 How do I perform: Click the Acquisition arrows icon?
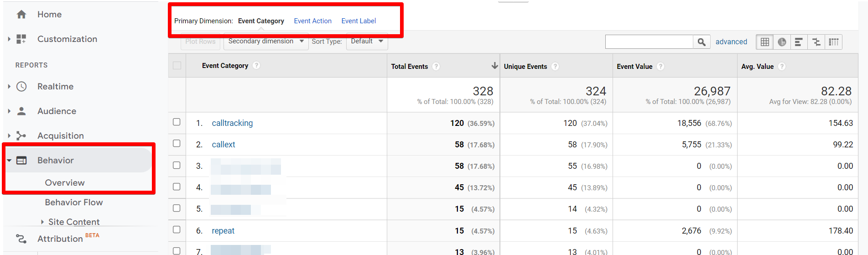(x=21, y=135)
